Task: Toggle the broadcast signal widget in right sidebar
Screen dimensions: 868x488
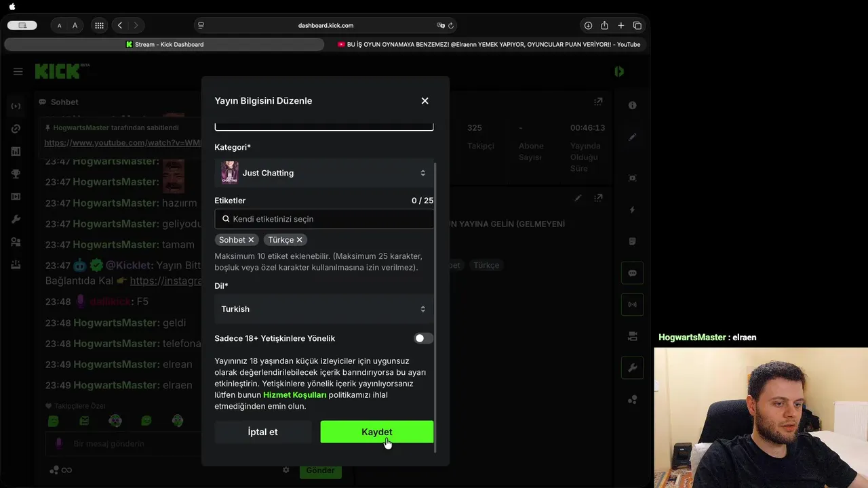Action: pyautogui.click(x=632, y=304)
